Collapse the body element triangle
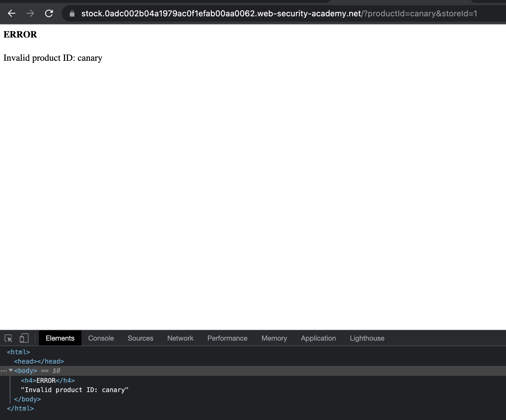Image resolution: width=506 pixels, height=420 pixels. 11,371
